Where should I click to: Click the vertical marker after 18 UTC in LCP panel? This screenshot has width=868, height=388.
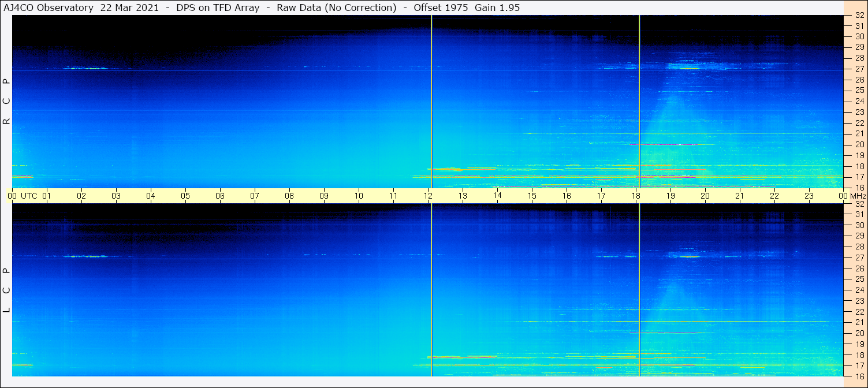tap(639, 290)
